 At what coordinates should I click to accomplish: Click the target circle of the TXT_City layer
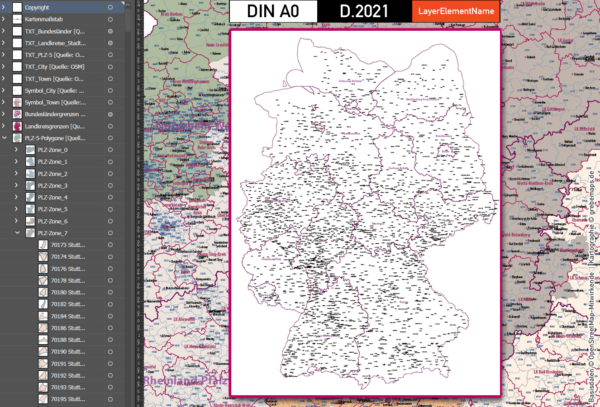(x=110, y=67)
